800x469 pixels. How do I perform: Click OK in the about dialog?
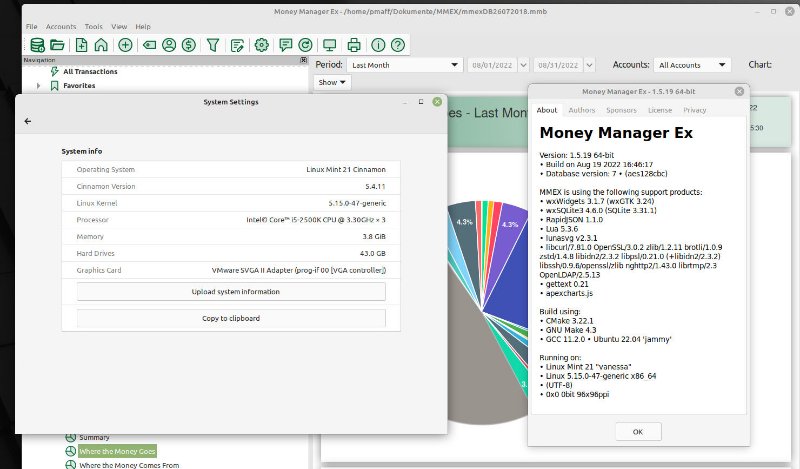pos(638,432)
